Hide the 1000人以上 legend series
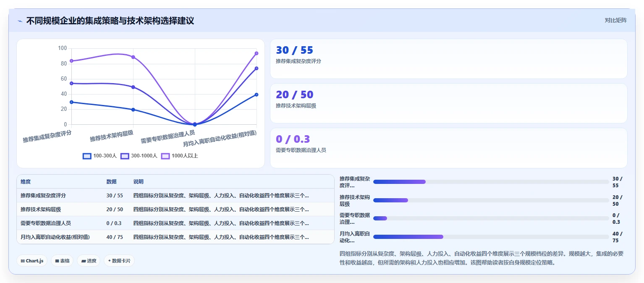This screenshot has height=283, width=644. pyautogui.click(x=179, y=156)
